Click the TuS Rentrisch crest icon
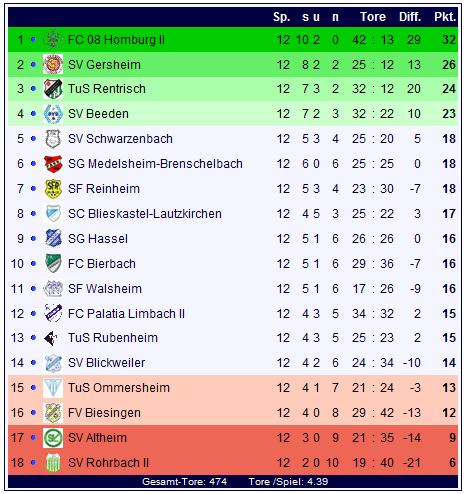 [x=53, y=89]
